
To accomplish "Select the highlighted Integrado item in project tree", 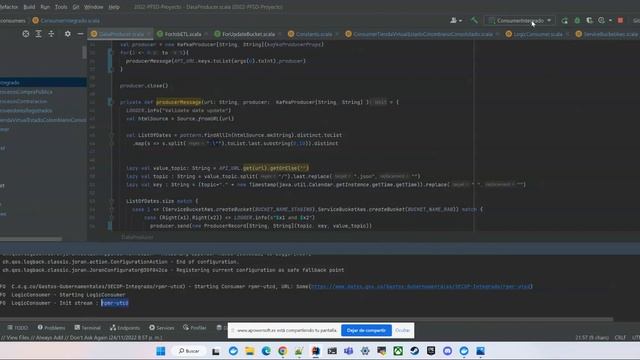I will tap(43, 82).
